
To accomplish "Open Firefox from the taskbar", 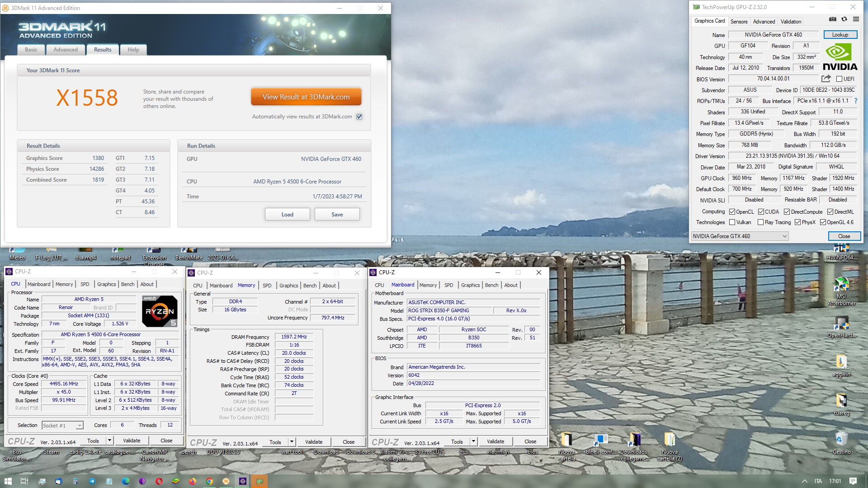I will click(x=193, y=481).
